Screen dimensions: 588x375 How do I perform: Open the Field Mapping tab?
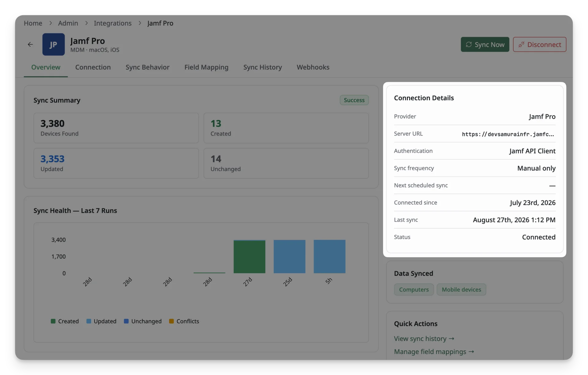point(206,67)
